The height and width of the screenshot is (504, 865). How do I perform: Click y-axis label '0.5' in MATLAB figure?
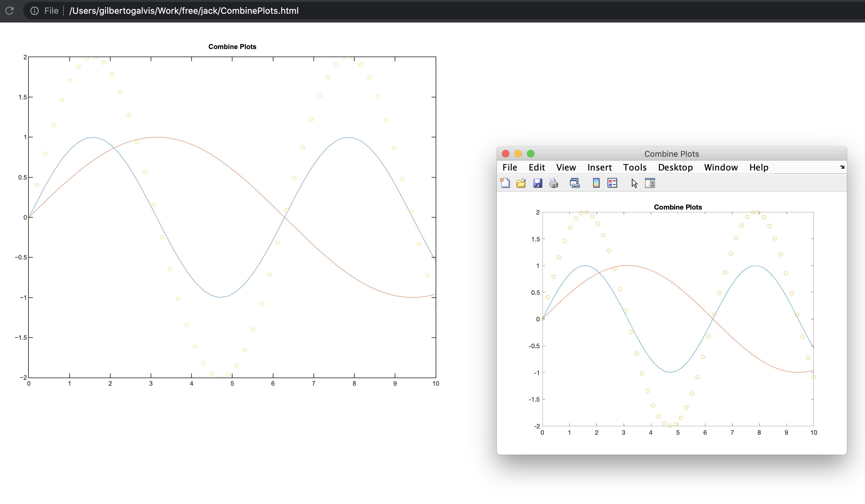(x=536, y=293)
